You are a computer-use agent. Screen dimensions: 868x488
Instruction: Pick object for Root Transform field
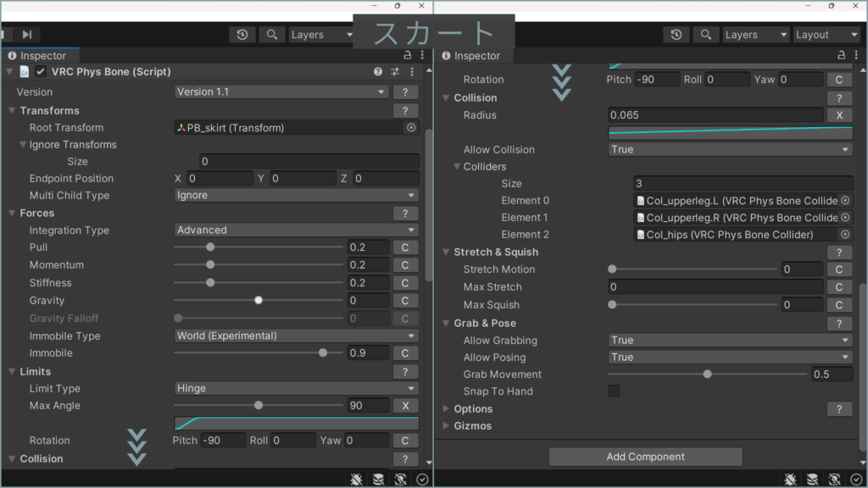tap(411, 128)
